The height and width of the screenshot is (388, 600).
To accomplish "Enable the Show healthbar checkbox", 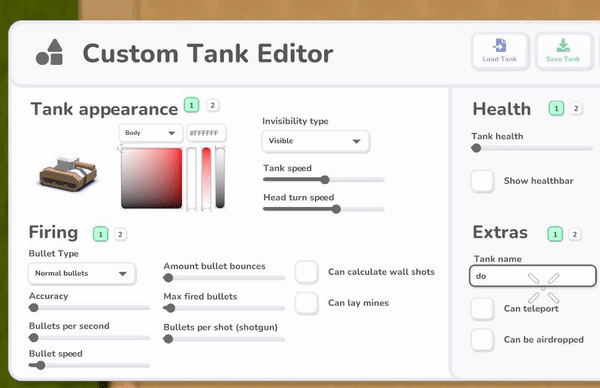I will click(x=483, y=181).
